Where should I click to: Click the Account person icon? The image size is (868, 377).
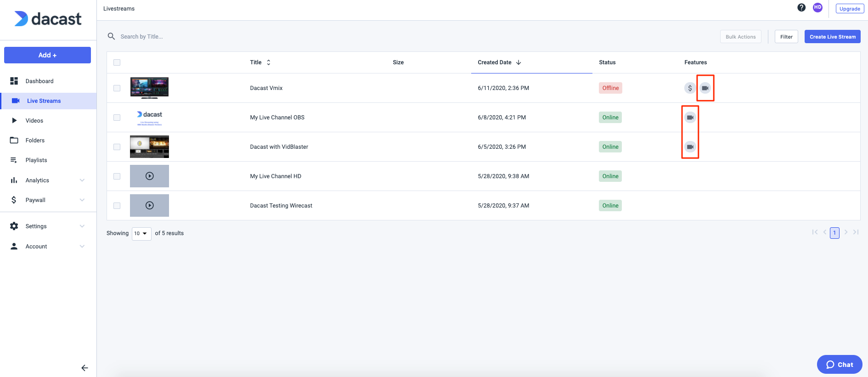click(14, 246)
